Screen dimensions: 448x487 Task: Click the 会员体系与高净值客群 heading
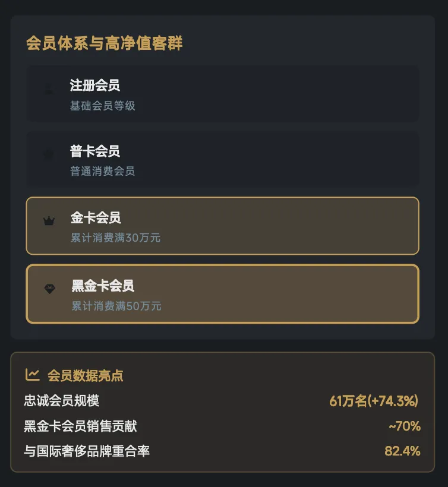coord(105,43)
